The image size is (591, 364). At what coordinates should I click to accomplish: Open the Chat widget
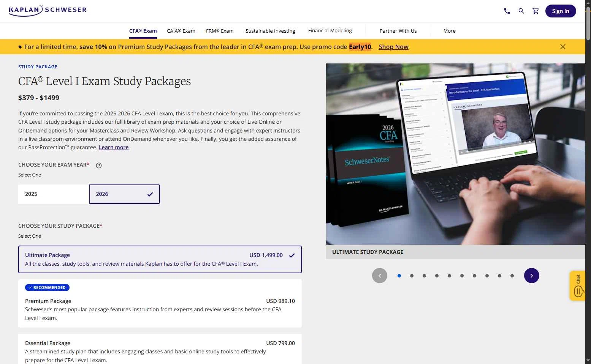click(x=578, y=286)
